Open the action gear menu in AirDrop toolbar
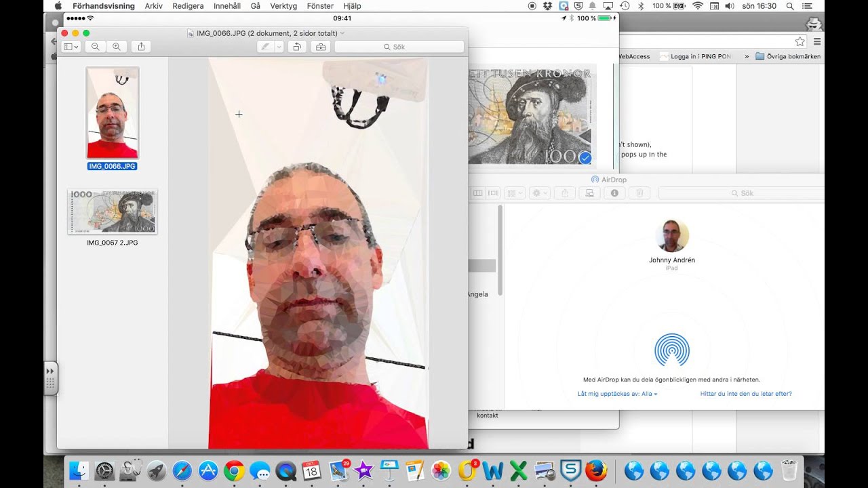Screen dimensions: 868x488 pyautogui.click(x=540, y=193)
